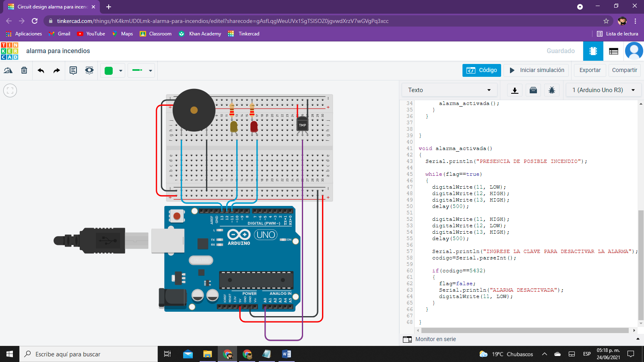
Task: Open the notes tool
Action: pyautogui.click(x=73, y=70)
